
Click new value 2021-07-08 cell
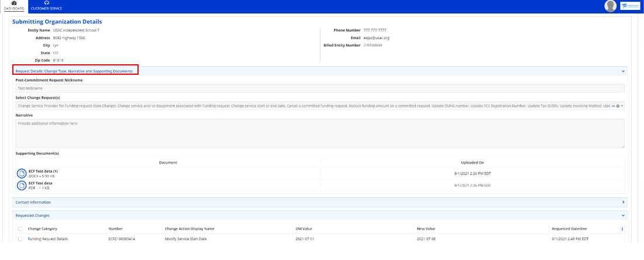(426, 239)
